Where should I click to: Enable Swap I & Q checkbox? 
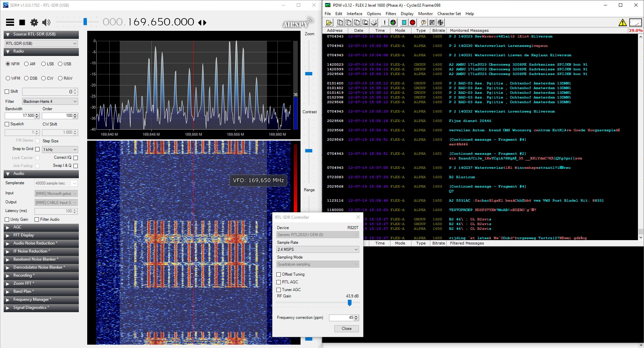pos(75,166)
